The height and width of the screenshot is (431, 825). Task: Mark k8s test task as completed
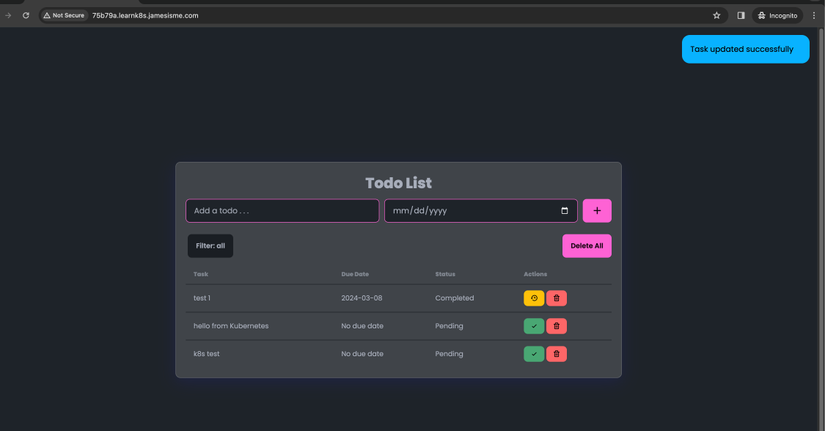(534, 354)
